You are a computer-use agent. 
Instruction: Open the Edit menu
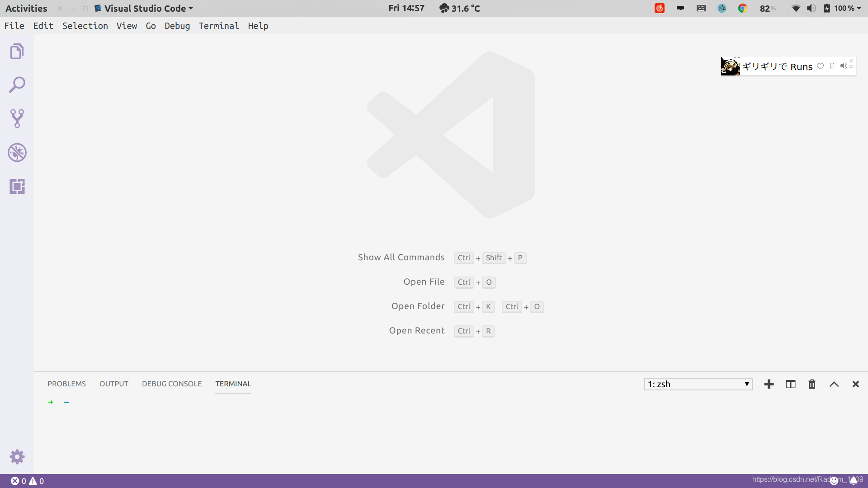(43, 26)
